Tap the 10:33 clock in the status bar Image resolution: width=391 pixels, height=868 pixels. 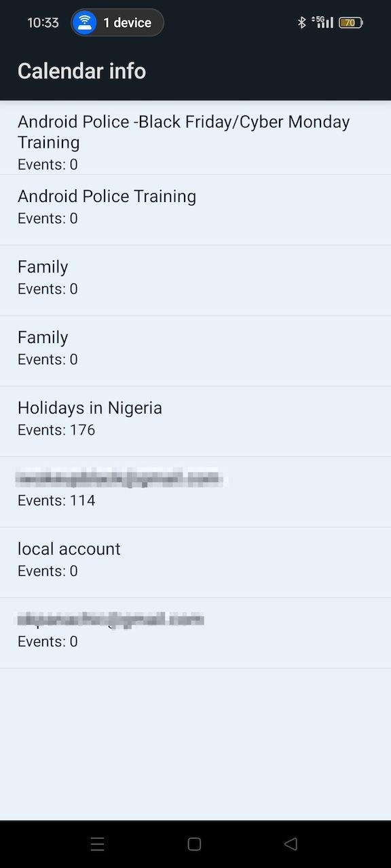click(43, 22)
